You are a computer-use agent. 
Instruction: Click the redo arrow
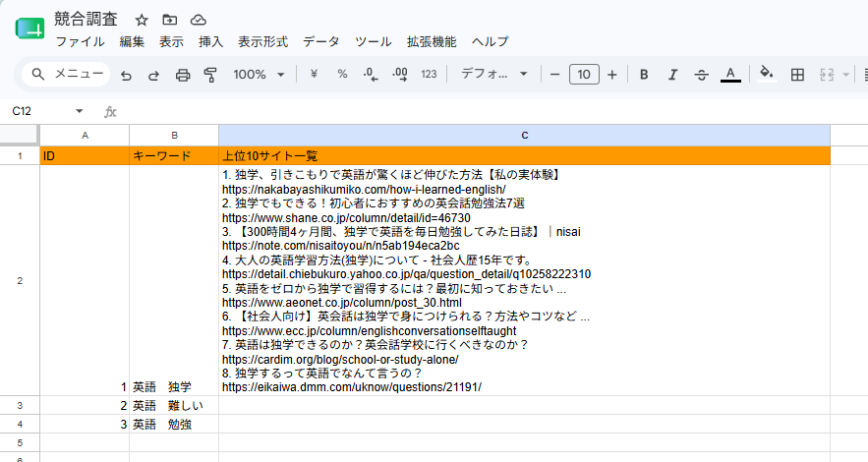coord(154,74)
